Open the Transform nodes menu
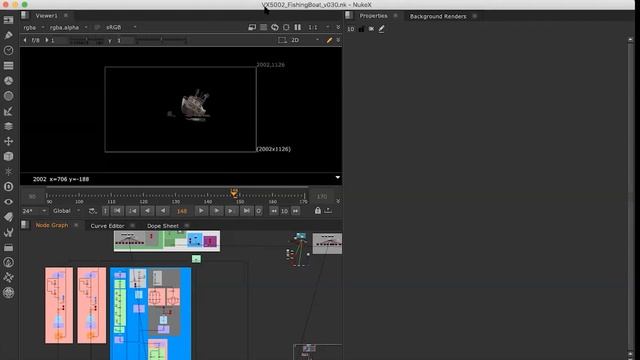640x360 pixels. coord(9,141)
